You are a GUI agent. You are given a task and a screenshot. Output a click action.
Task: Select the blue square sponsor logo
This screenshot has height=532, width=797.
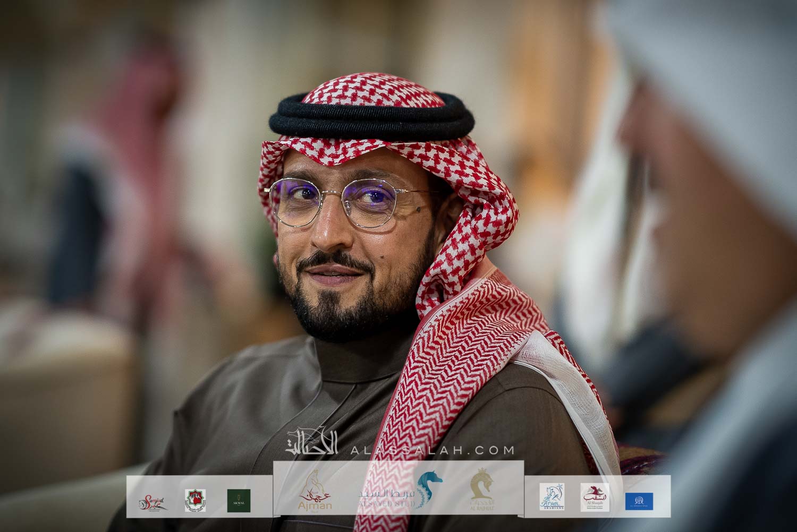pos(639,501)
